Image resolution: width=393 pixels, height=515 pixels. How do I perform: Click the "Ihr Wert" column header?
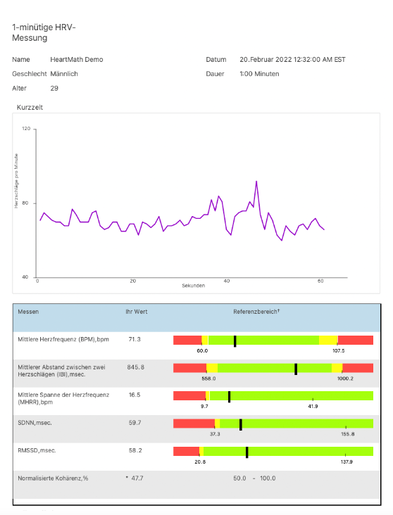136,312
